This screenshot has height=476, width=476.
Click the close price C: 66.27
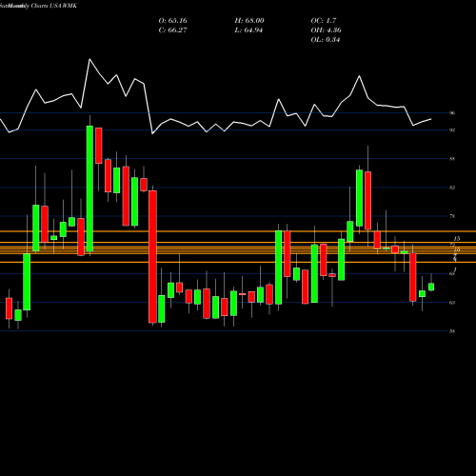tap(172, 30)
